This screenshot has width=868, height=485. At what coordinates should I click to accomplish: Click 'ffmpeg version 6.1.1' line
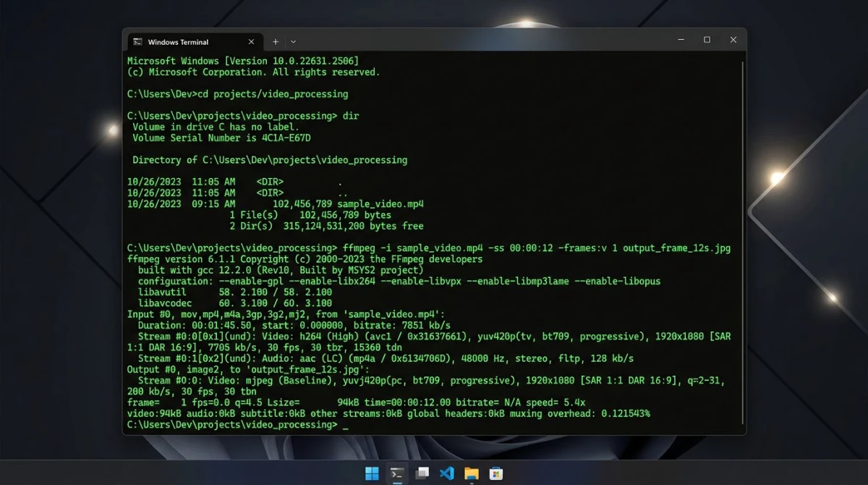305,259
